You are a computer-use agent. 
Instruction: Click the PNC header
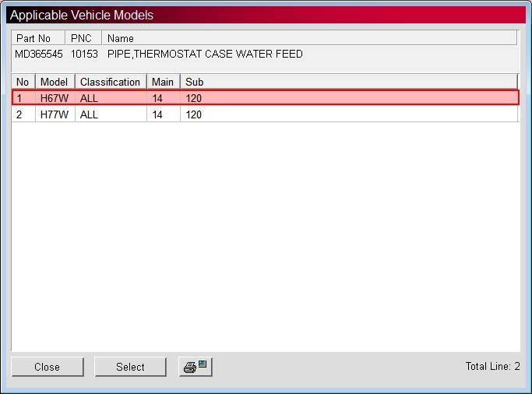(83, 38)
